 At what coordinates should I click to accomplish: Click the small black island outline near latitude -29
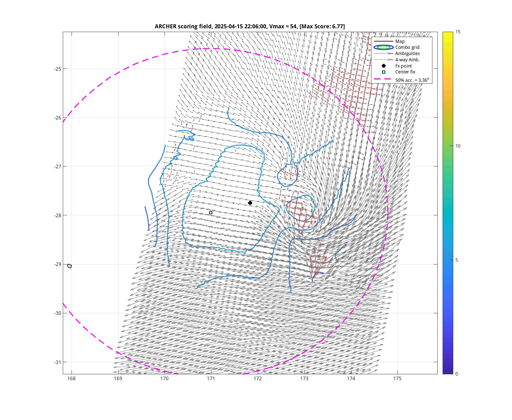click(69, 266)
